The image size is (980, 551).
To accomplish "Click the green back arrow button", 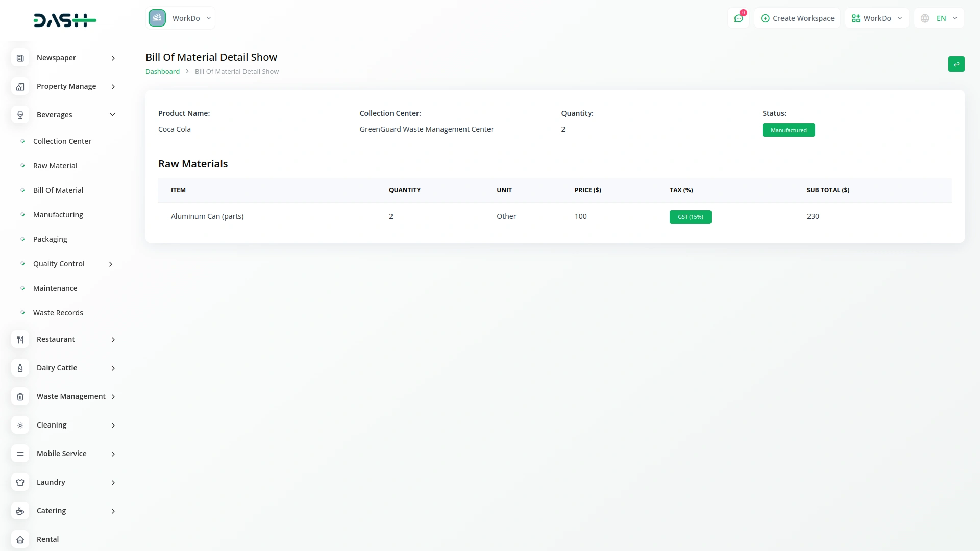I will [x=956, y=64].
